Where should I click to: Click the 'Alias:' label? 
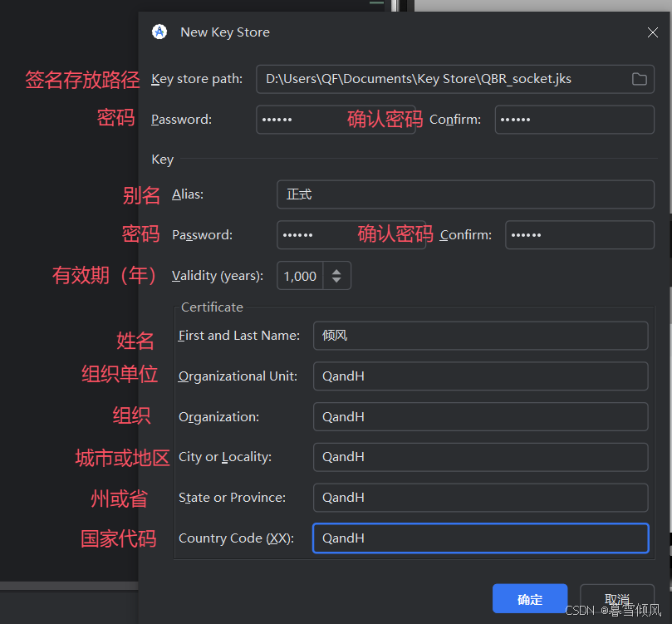(x=188, y=194)
